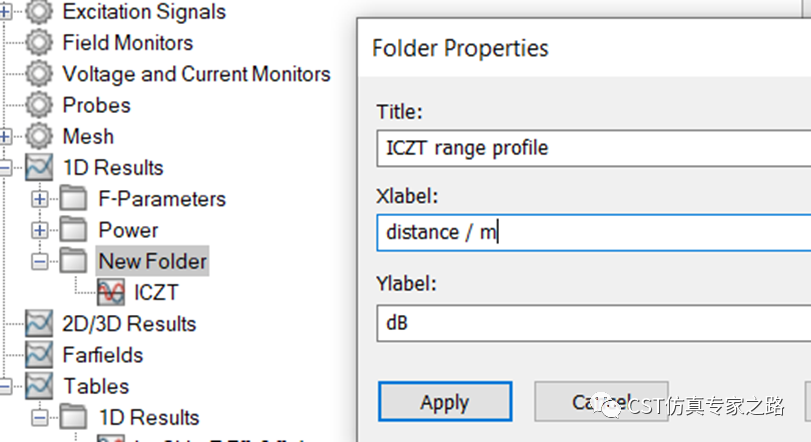Collapse the 1D Results under Tables

pyautogui.click(x=39, y=418)
